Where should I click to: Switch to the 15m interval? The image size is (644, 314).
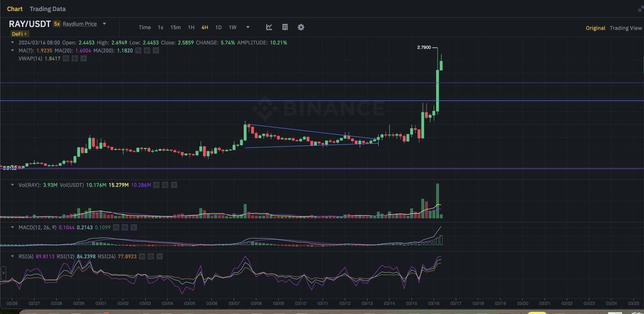pos(175,27)
